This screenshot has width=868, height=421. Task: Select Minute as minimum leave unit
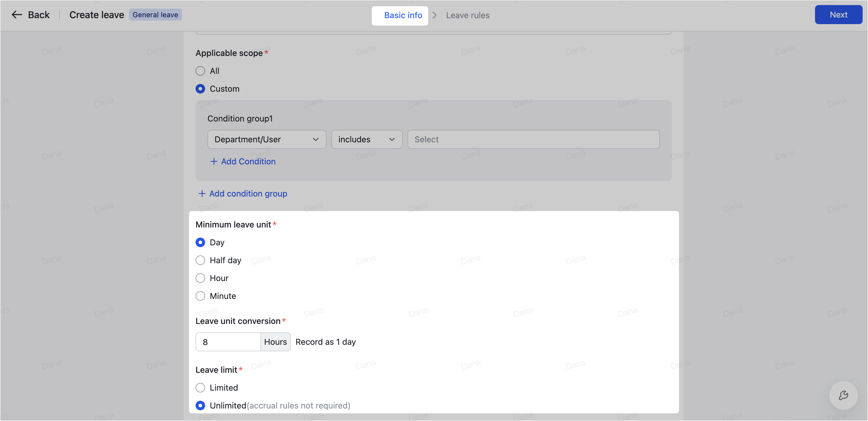[x=201, y=296]
